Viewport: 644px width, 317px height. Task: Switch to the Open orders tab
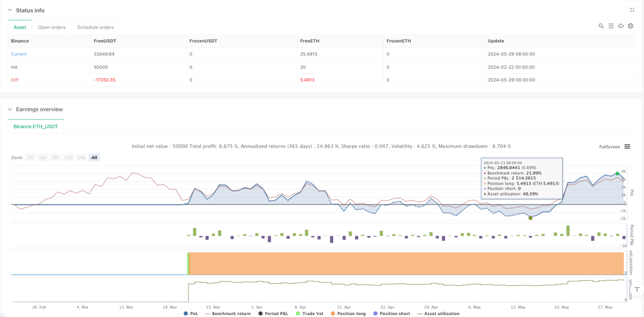coord(52,27)
